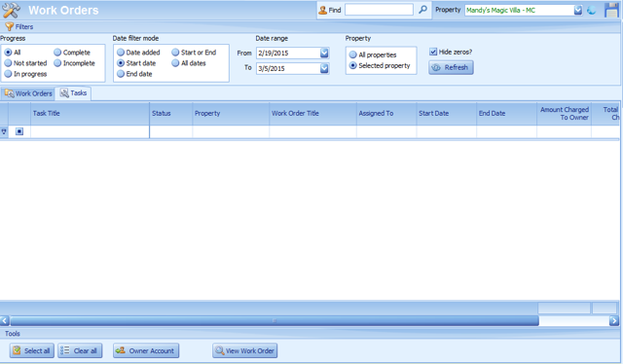This screenshot has height=364, width=623.
Task: Click the globe icon beside Property dropdown
Action: [x=592, y=10]
